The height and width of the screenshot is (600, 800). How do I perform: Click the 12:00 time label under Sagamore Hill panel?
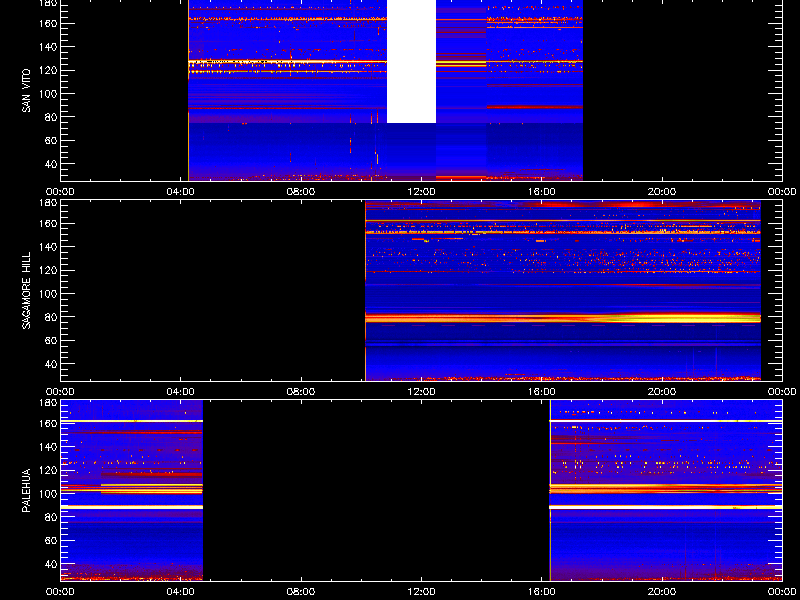pos(421,392)
